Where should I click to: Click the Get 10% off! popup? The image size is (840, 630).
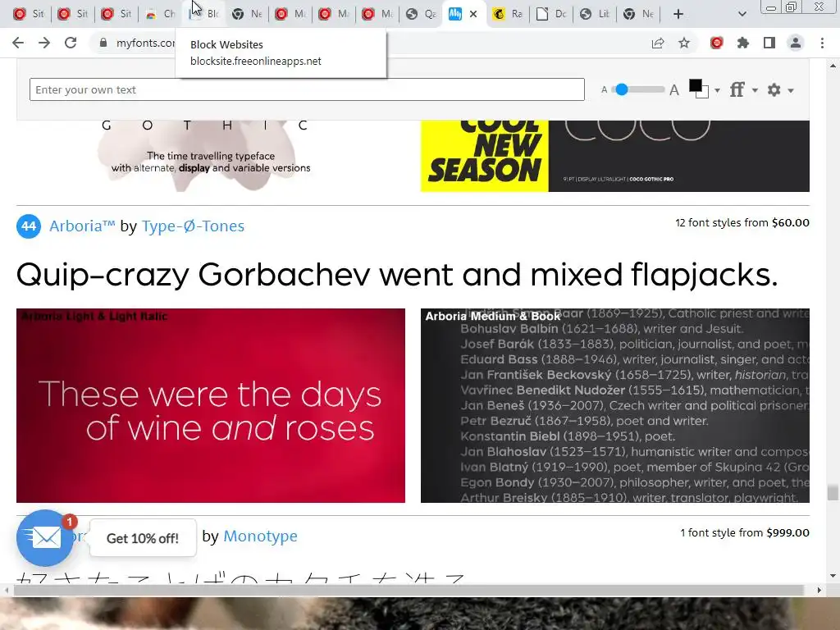[x=143, y=538]
